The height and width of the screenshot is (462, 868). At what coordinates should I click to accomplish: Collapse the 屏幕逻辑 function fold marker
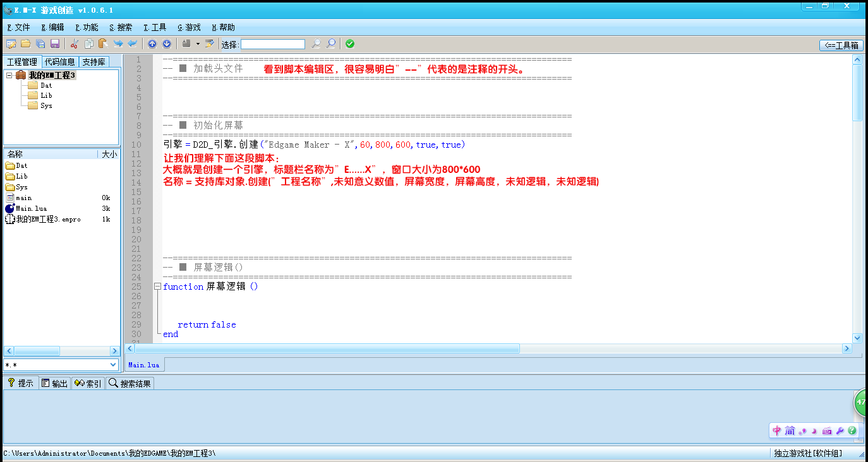157,287
